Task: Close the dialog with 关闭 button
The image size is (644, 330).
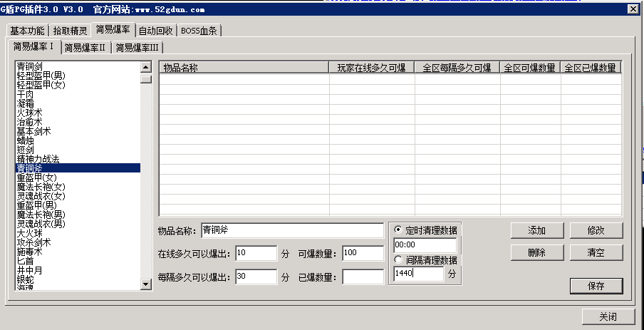Action: click(x=608, y=317)
